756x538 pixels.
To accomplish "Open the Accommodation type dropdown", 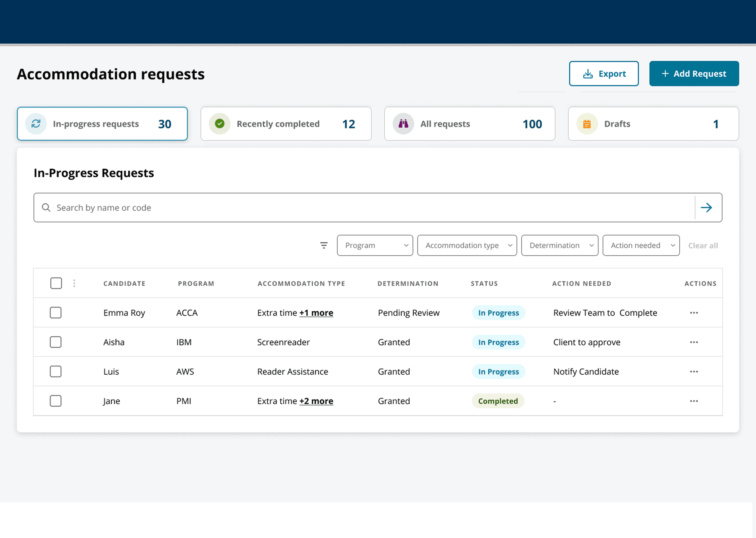I will [467, 245].
